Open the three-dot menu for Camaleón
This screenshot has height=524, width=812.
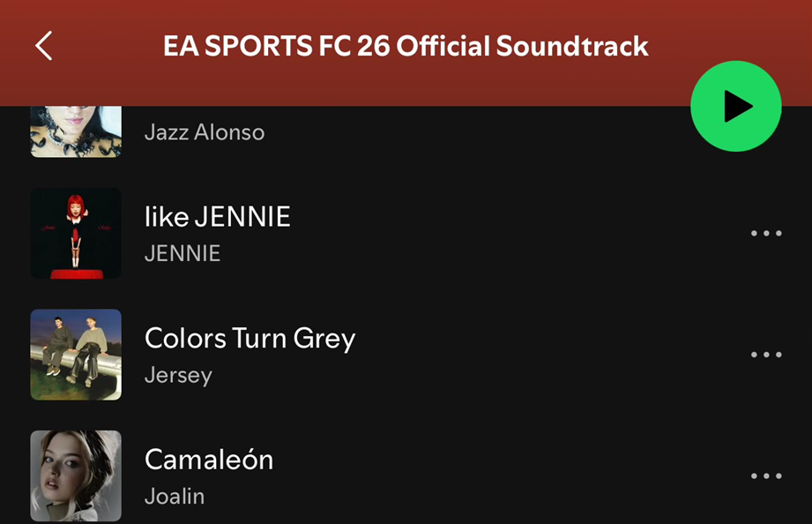pos(765,476)
